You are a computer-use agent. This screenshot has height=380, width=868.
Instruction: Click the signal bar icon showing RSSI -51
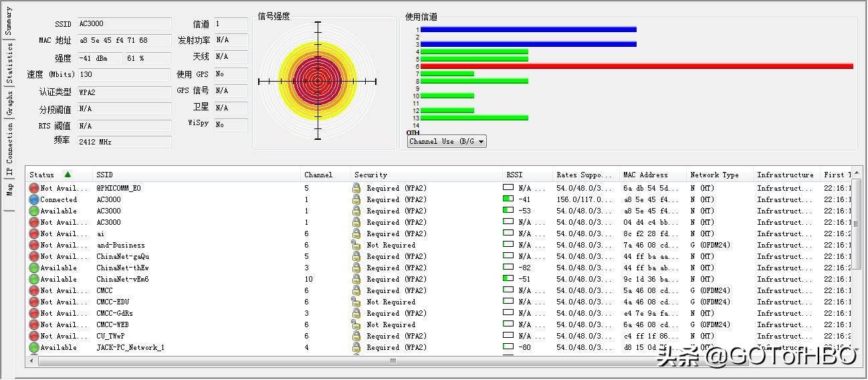tap(508, 279)
